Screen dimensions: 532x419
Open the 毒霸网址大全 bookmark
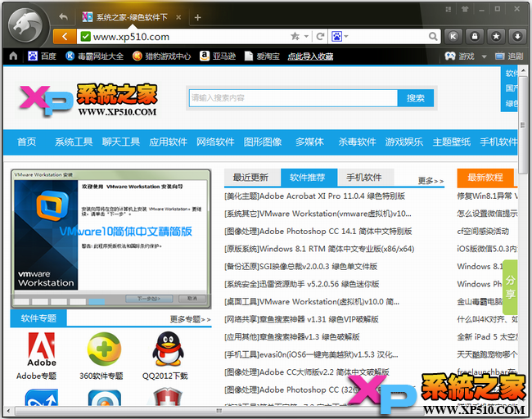pos(94,56)
